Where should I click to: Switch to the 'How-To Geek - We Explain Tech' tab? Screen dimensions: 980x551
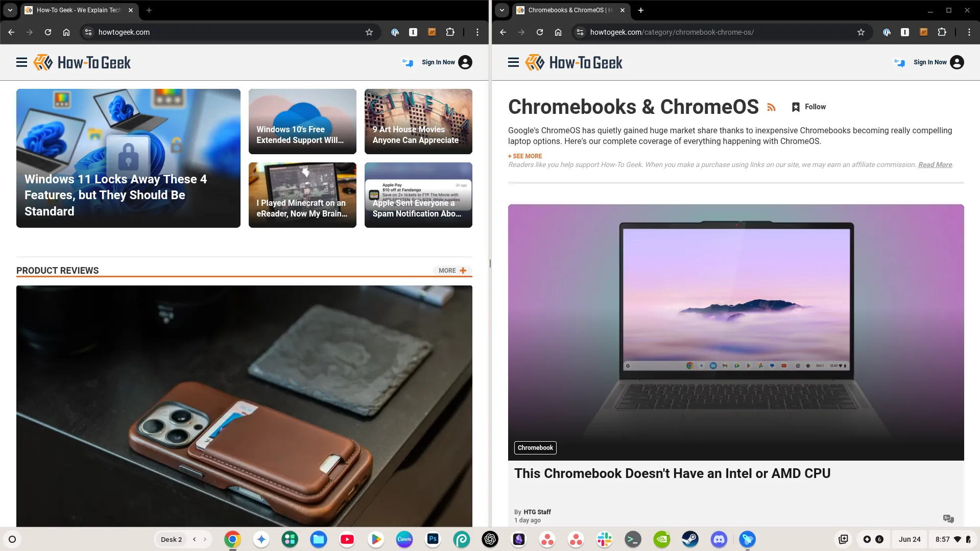(77, 10)
